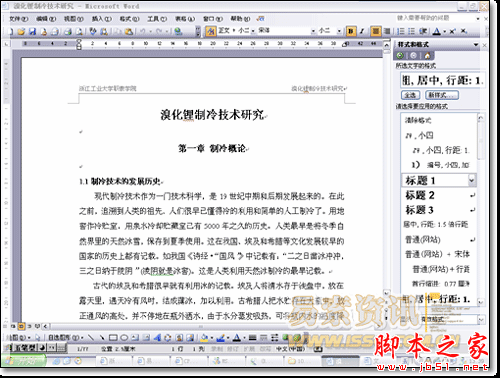
Task: Apply the 普通(网站) style
Action: 439,239
